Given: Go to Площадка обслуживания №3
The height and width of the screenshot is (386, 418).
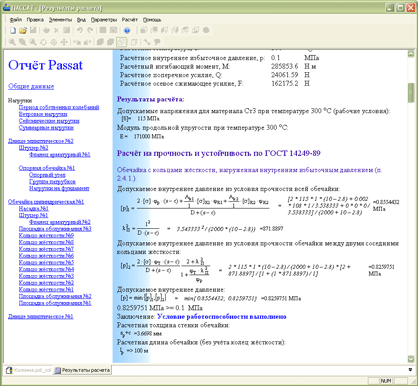Looking at the screenshot, I should 55,229.
